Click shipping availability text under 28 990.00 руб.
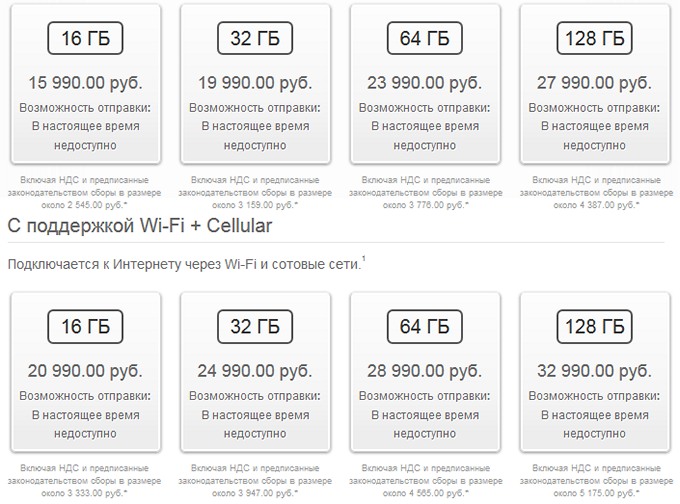680x504 pixels. point(424,412)
